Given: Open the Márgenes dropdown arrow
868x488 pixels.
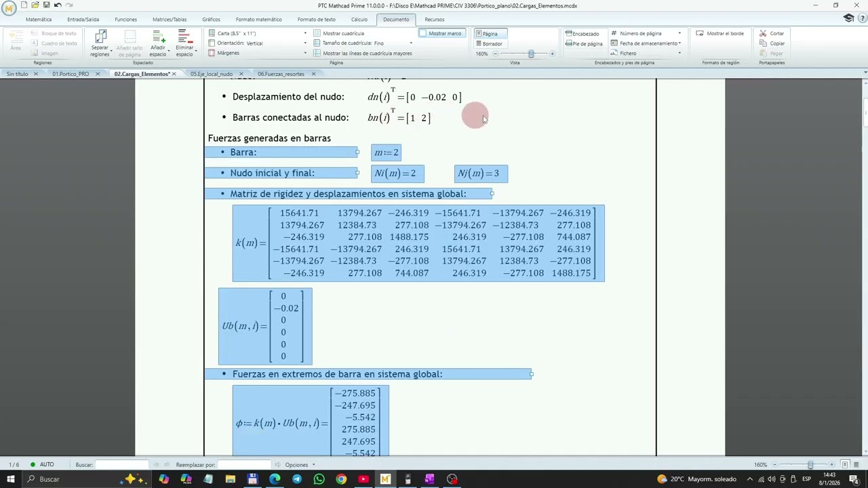Looking at the screenshot, I should [305, 53].
